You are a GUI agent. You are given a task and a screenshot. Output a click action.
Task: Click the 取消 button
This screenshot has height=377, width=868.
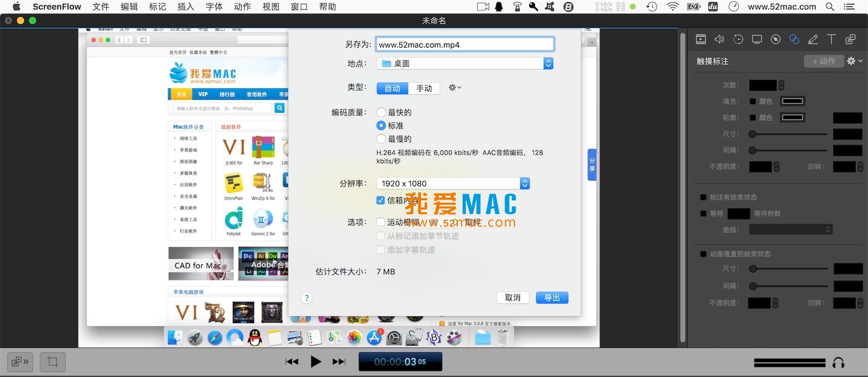(x=513, y=297)
